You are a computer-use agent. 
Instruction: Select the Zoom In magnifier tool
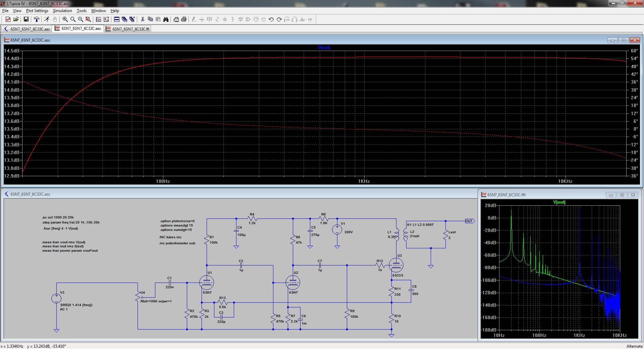pos(65,19)
